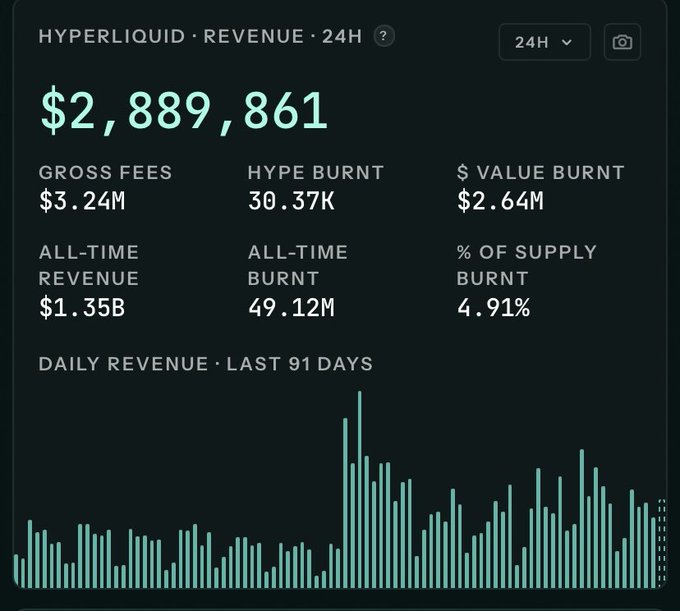Click the $ Value Burnt amount $2.64M
This screenshot has width=680, height=611.
coord(500,201)
